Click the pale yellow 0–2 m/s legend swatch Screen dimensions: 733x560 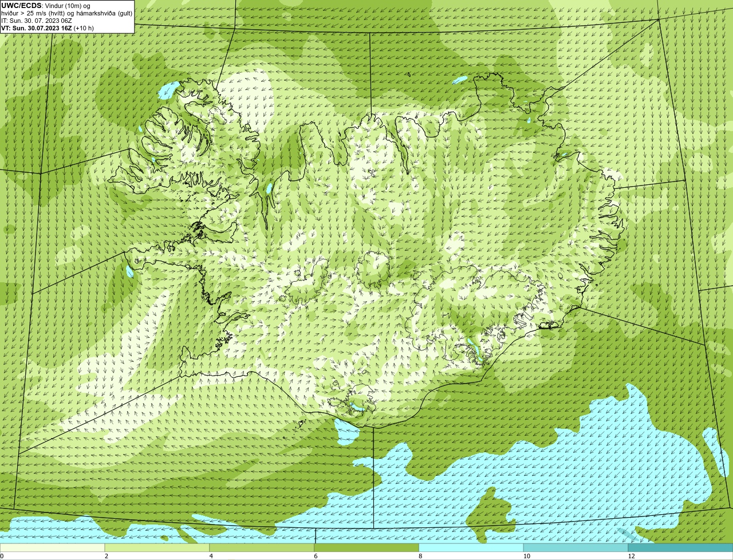click(52, 547)
